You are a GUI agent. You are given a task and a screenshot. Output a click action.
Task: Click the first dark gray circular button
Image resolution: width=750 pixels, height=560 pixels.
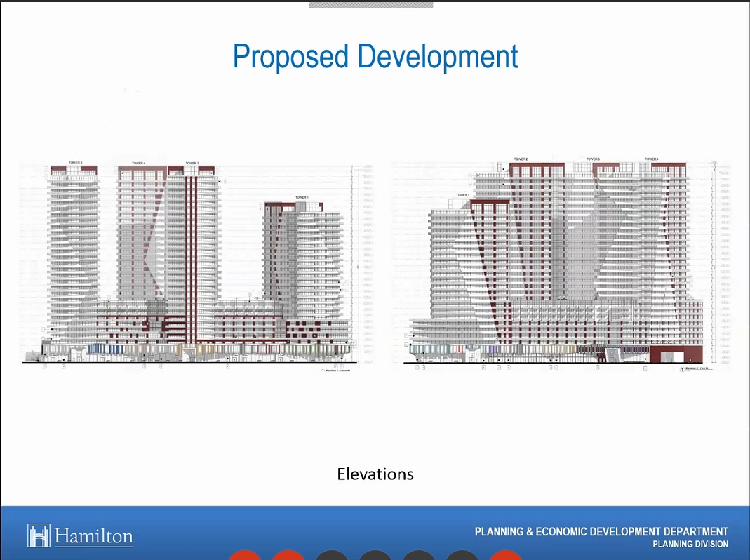click(332, 555)
